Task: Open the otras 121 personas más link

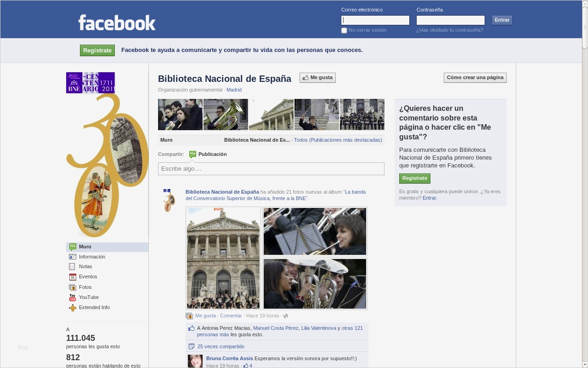Action: (x=280, y=331)
